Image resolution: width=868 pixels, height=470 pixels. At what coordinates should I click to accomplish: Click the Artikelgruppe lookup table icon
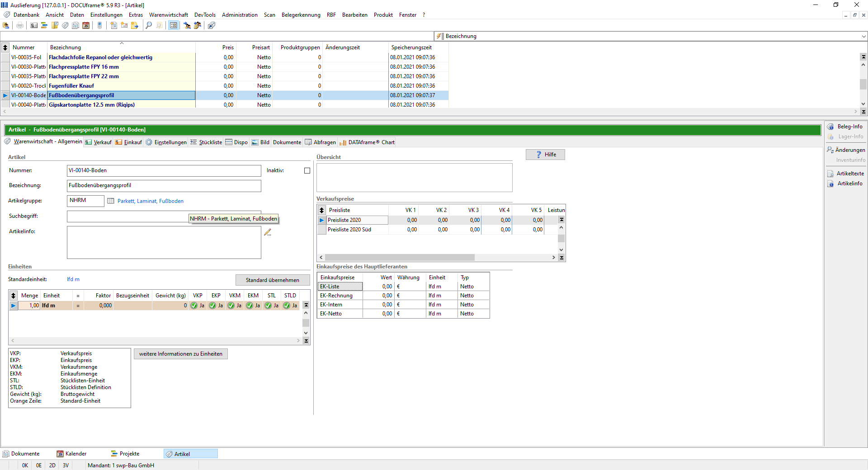(x=111, y=201)
